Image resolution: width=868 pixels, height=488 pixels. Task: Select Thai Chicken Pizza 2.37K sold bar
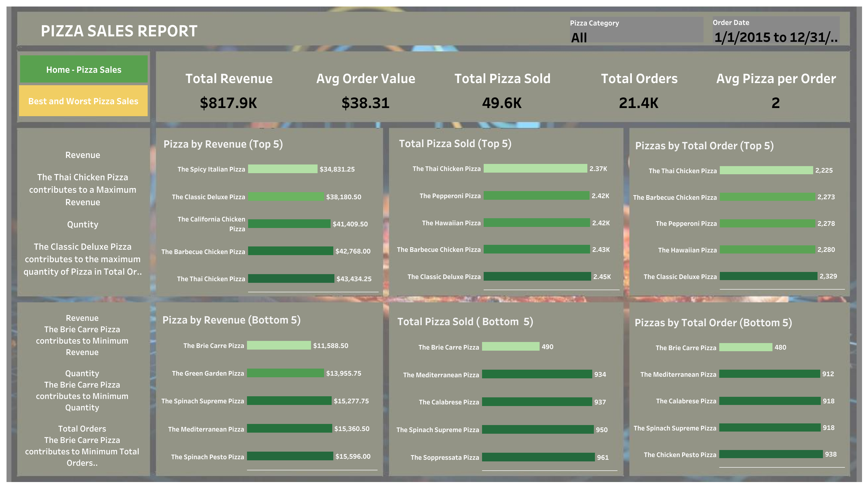click(535, 169)
